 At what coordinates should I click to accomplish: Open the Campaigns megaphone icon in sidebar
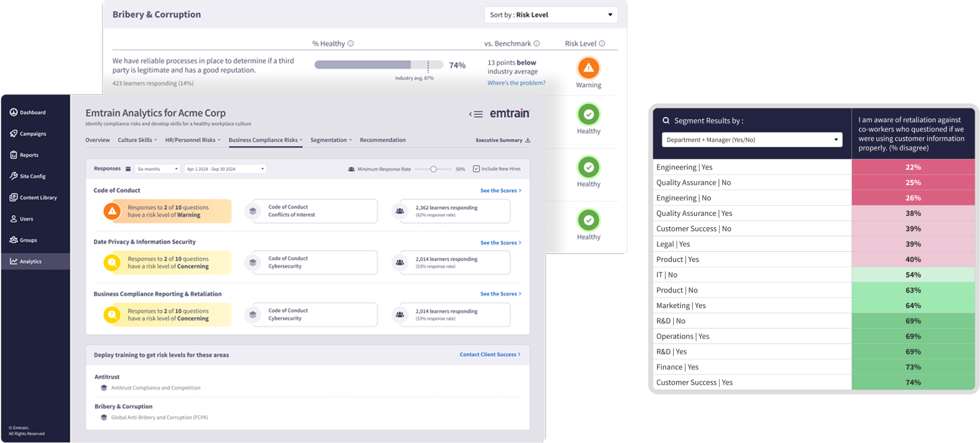pos(13,134)
